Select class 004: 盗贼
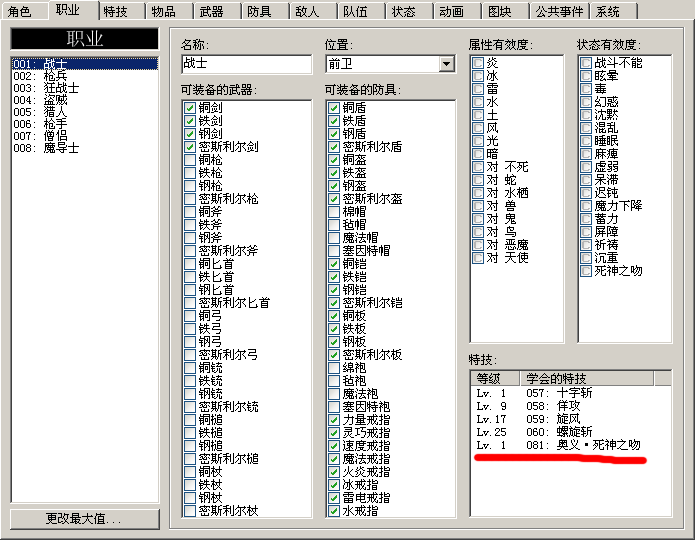This screenshot has height=540, width=695. coord(84,100)
